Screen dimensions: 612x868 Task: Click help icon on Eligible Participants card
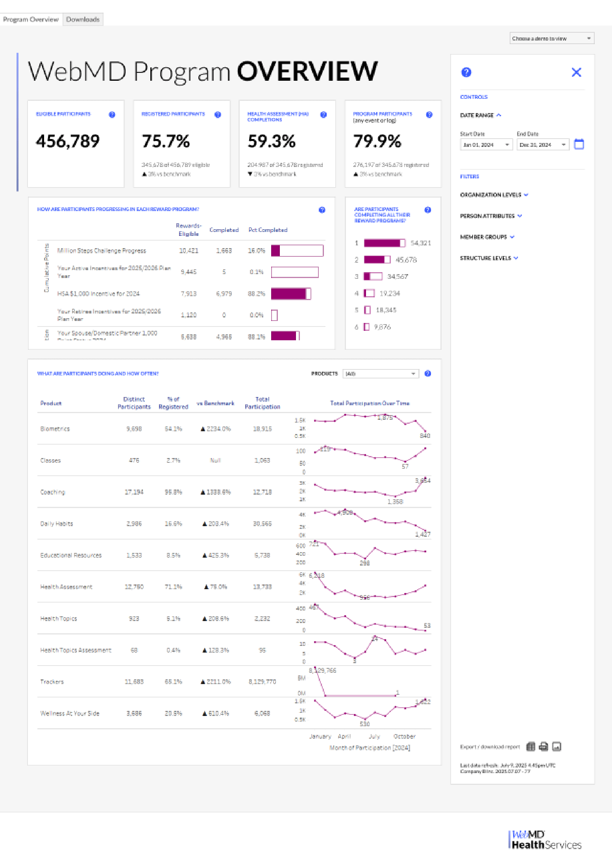pyautogui.click(x=112, y=115)
